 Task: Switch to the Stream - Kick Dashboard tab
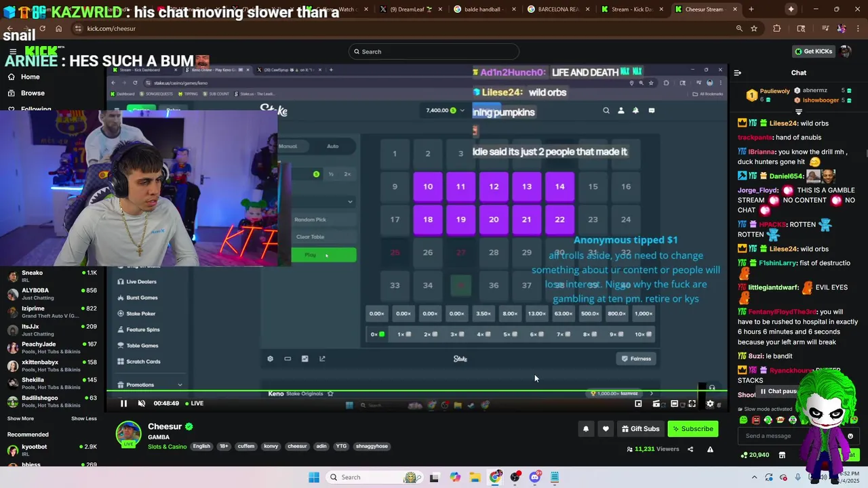[x=631, y=9]
